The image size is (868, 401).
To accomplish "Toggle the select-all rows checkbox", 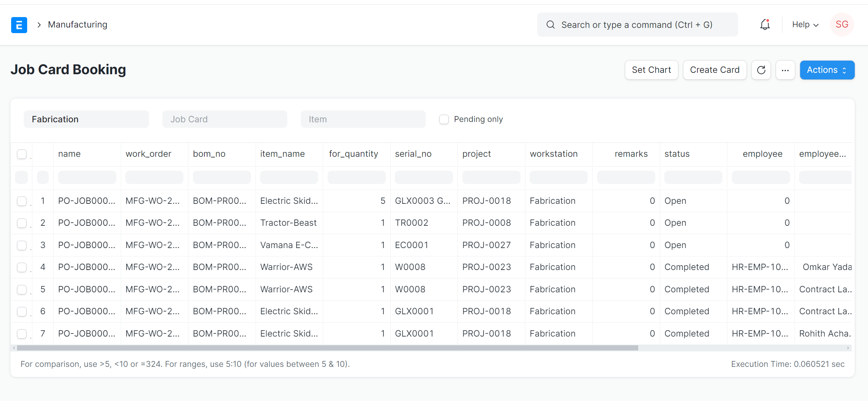I will point(22,154).
